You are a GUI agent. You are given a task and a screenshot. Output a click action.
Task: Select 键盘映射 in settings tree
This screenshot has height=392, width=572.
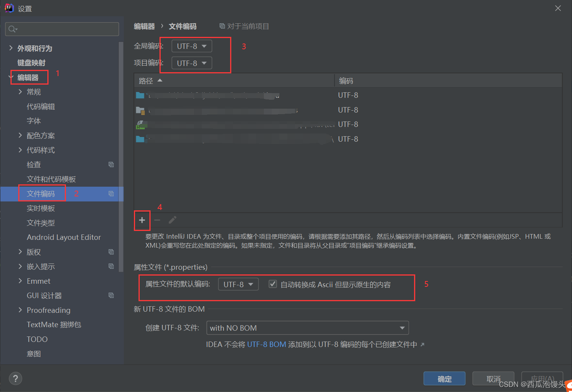pos(31,63)
